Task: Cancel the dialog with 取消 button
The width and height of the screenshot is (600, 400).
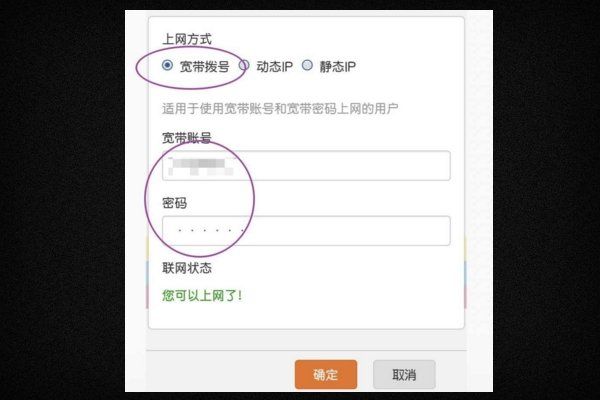Action: pos(404,374)
